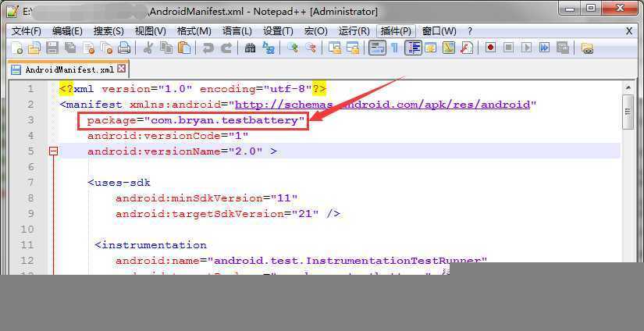Cut selection with the scissors icon
The height and width of the screenshot is (331, 644).
pyautogui.click(x=148, y=48)
